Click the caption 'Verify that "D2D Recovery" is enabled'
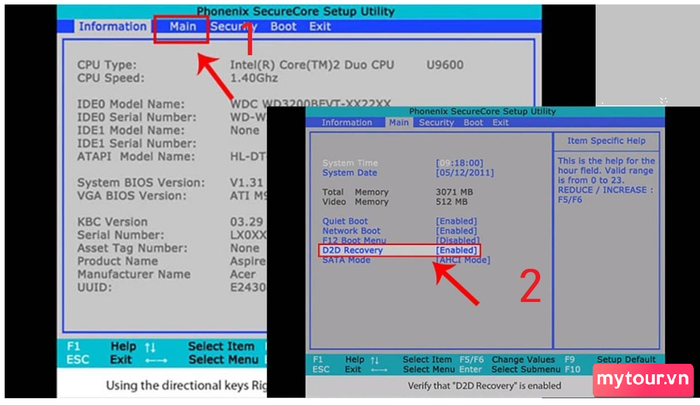 pyautogui.click(x=484, y=386)
